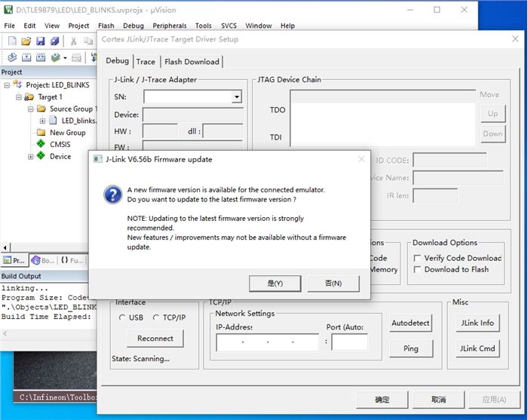Collapse the Target 1 tree node
The height and width of the screenshot is (420, 528).
[x=18, y=97]
